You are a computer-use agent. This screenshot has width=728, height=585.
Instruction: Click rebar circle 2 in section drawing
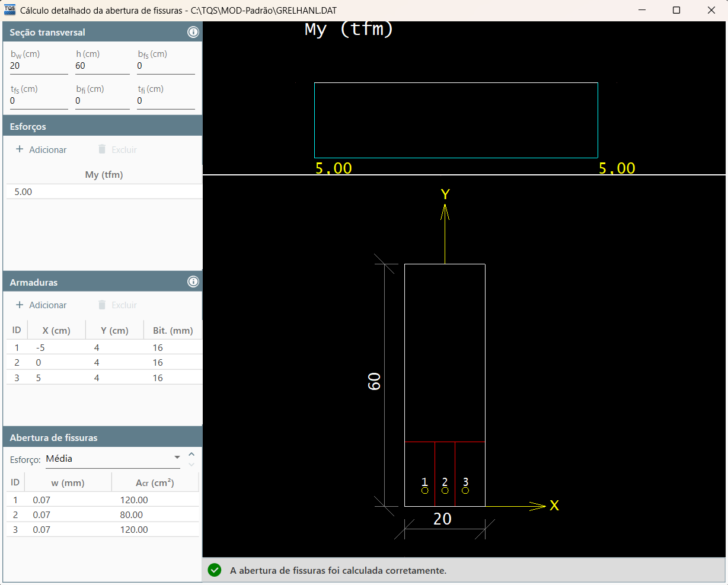[x=445, y=490]
